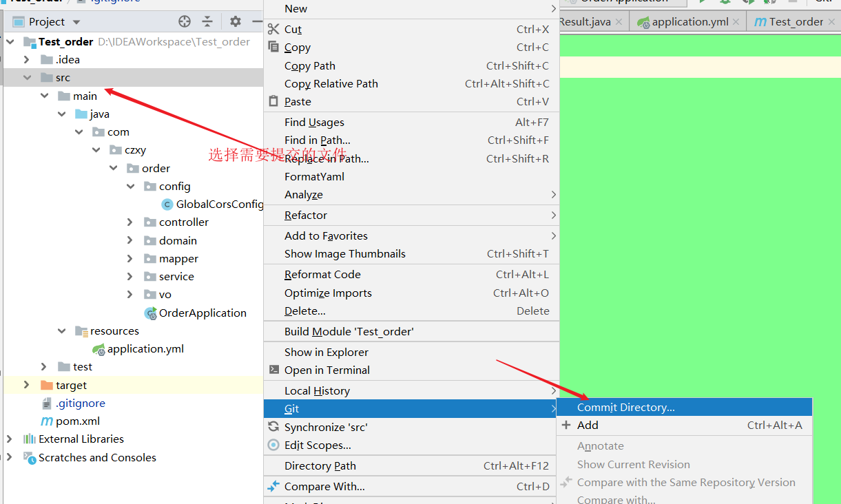Image resolution: width=841 pixels, height=504 pixels.
Task: Select pom.xml in project tree
Action: (78, 421)
